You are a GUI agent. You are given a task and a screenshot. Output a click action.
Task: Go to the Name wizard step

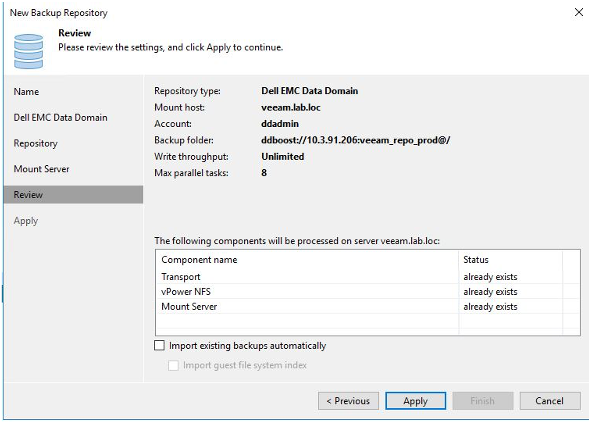(x=26, y=92)
